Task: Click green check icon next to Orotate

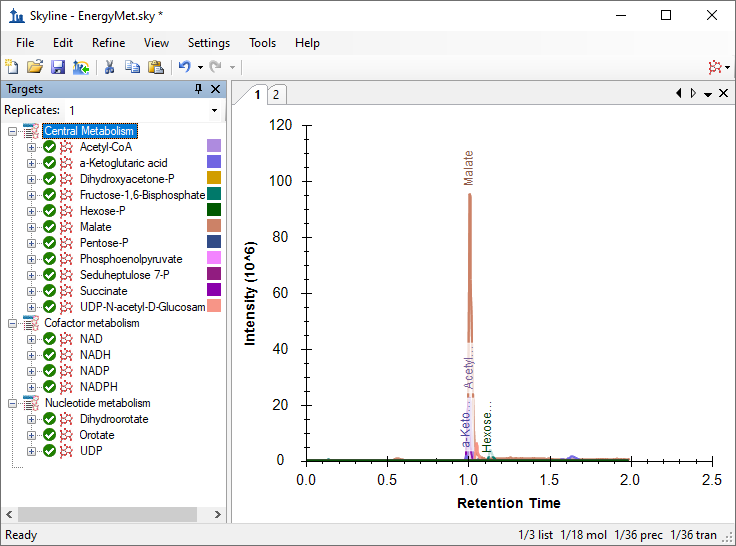Action: click(x=49, y=435)
